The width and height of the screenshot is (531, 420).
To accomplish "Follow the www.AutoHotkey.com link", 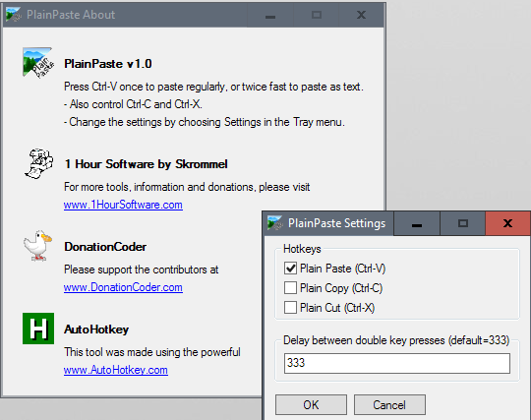I will click(116, 370).
